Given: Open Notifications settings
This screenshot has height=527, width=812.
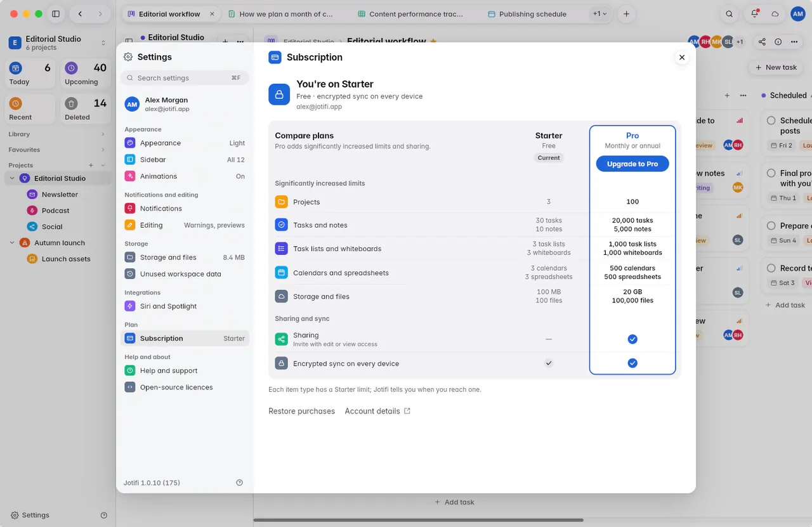Looking at the screenshot, I should point(185,209).
